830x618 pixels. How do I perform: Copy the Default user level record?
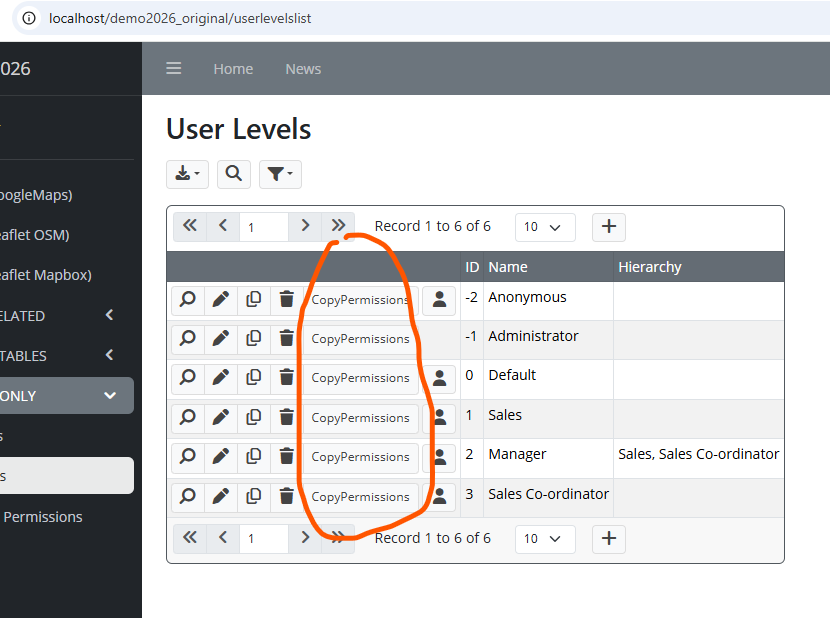click(254, 377)
